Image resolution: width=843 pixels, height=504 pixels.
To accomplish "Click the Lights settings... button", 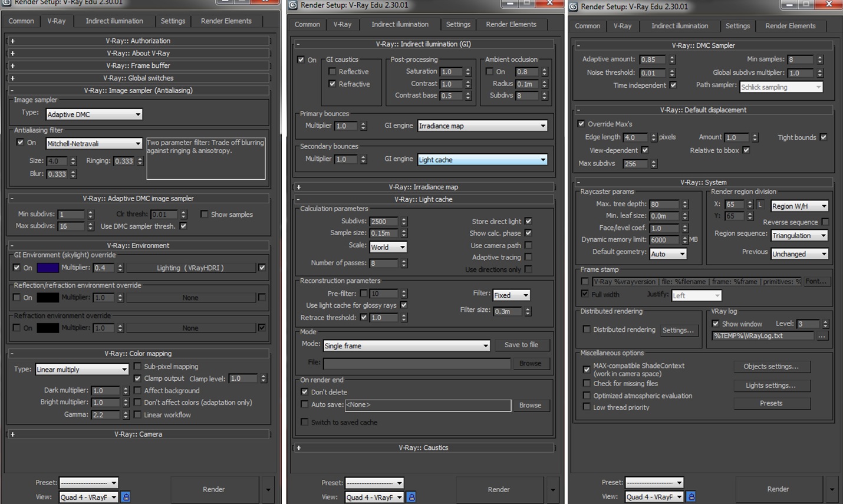I will [771, 386].
